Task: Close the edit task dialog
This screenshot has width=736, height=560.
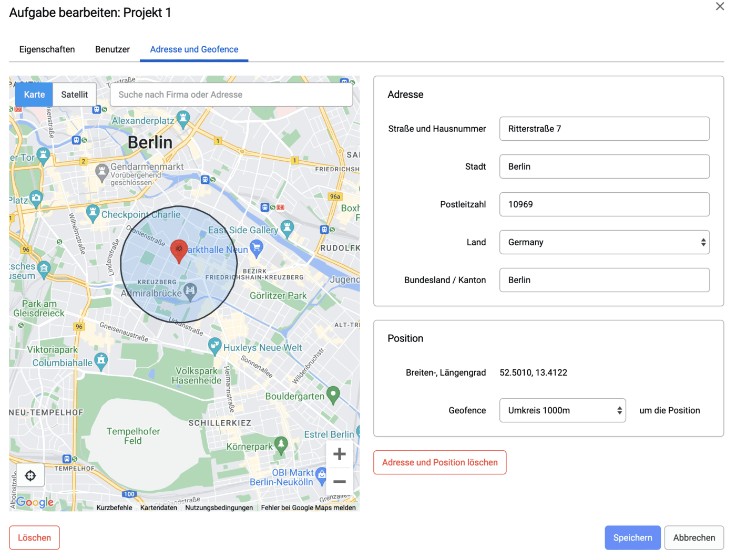Action: point(720,6)
